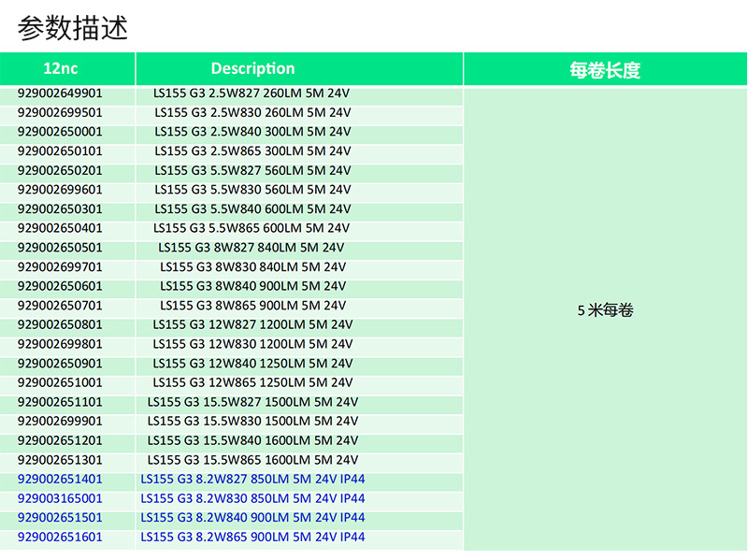Select code 929002650301
The width and height of the screenshot is (748, 560).
pos(60,208)
